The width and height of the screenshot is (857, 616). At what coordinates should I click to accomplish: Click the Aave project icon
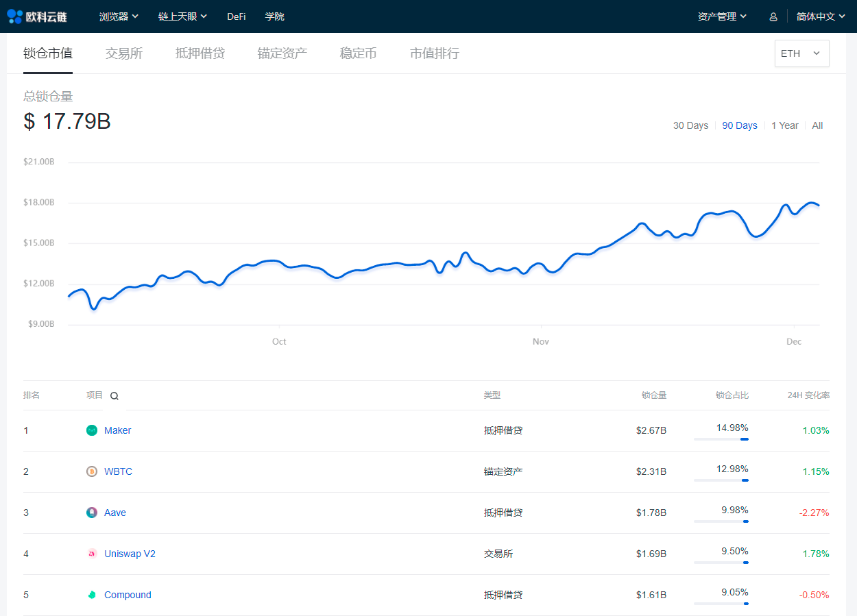92,513
